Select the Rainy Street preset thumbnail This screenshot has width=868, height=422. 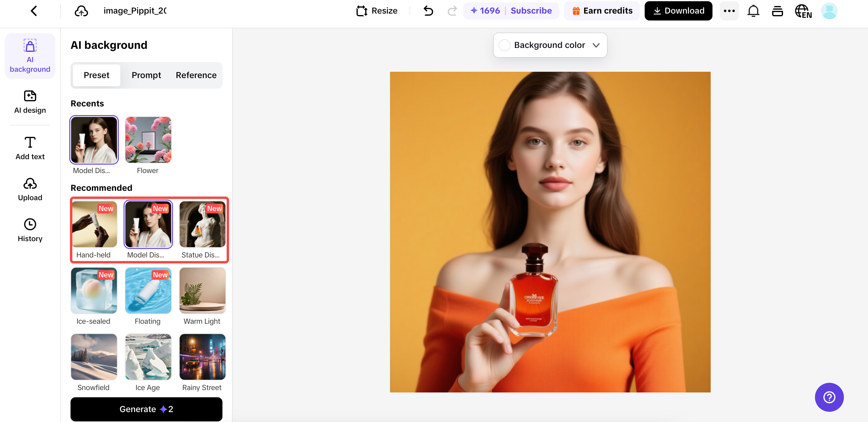[202, 357]
